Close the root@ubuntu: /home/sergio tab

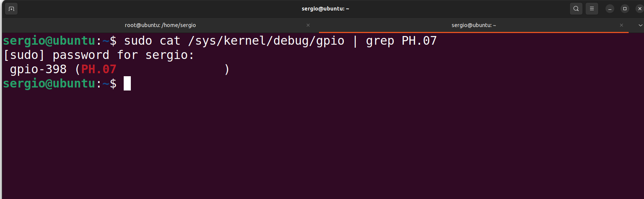tap(308, 25)
